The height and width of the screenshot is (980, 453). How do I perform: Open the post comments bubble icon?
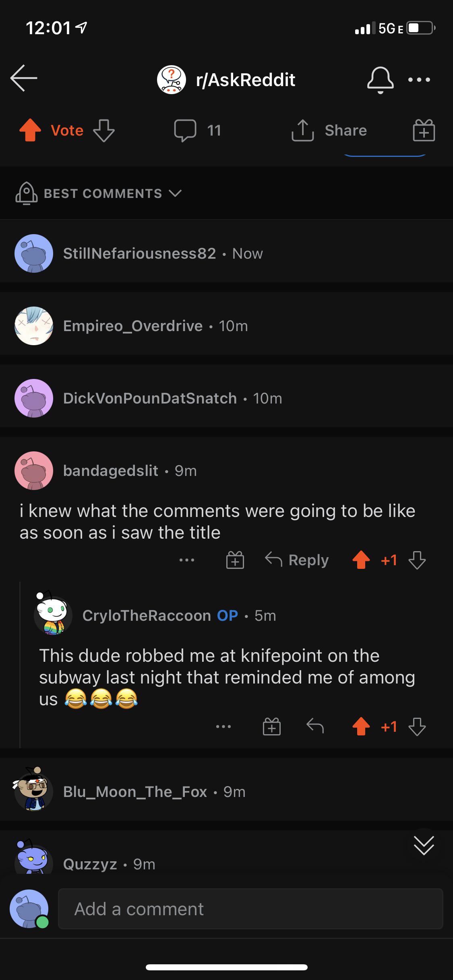pyautogui.click(x=185, y=130)
